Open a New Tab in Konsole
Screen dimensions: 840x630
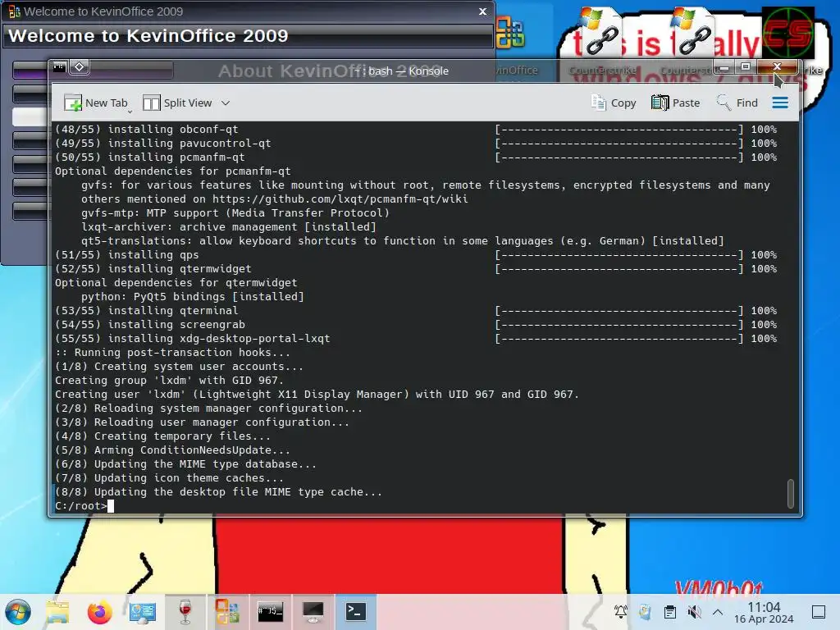(97, 103)
